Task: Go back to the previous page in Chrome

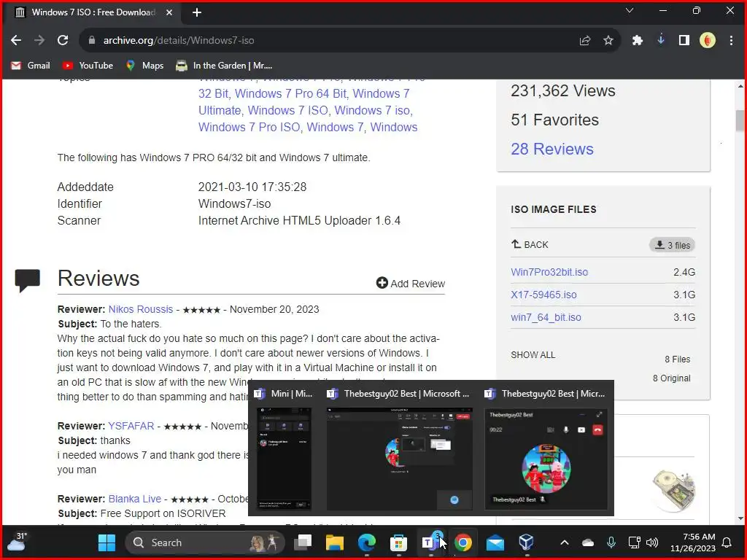Action: [x=16, y=41]
